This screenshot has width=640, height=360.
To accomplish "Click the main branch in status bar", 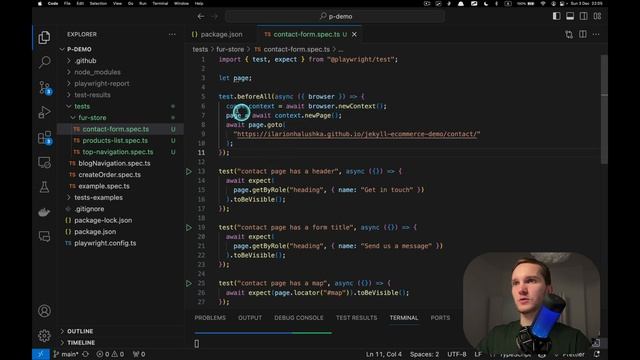I will click(66, 354).
